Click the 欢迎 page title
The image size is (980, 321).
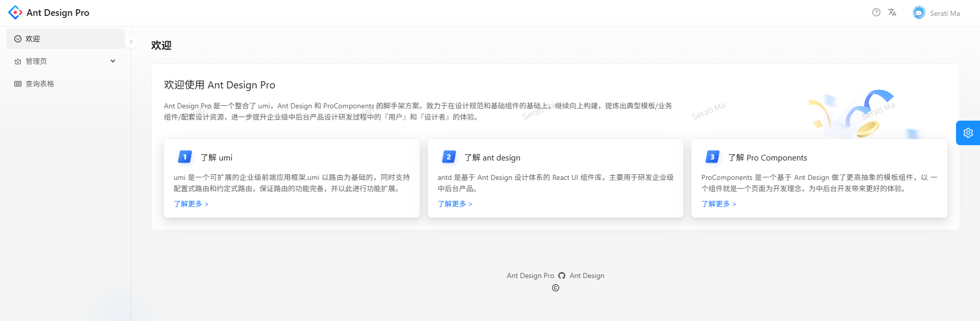pyautogui.click(x=161, y=45)
